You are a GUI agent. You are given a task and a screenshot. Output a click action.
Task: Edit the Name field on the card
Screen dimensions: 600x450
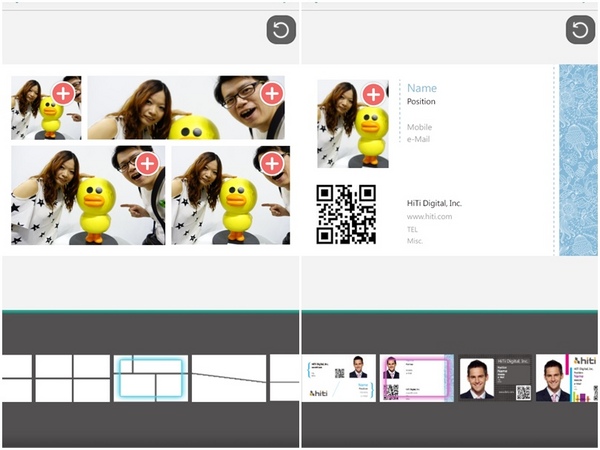click(x=422, y=88)
